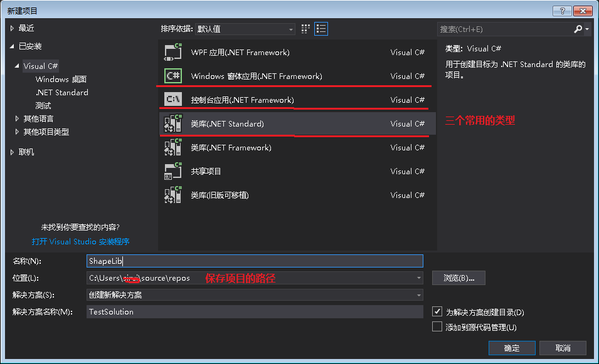Image resolution: width=599 pixels, height=364 pixels.
Task: Click the 联机 tree label
Action: tap(26, 152)
